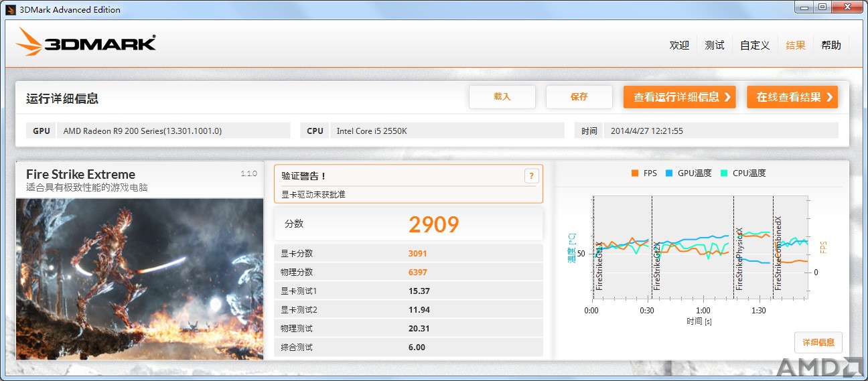The image size is (868, 381).
Task: Click the 显卡驱动未获批准 warning message
Action: click(x=313, y=194)
